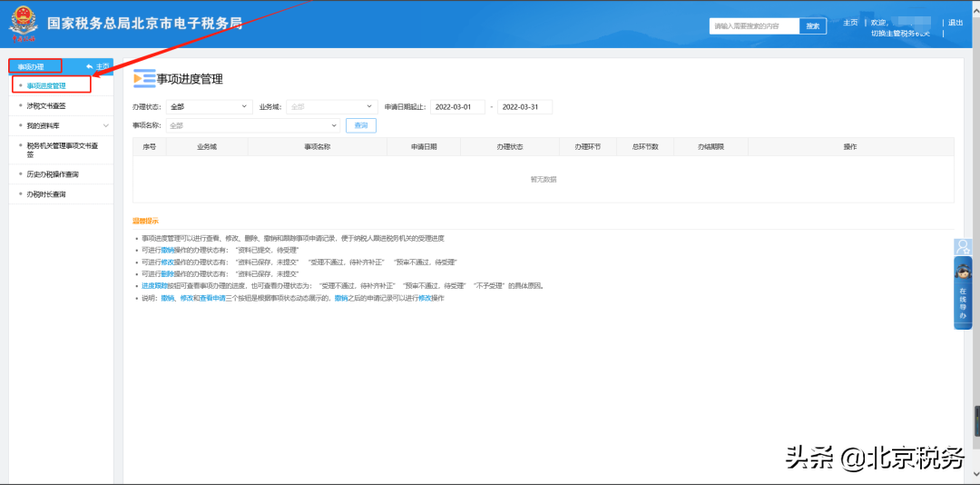Click 主页 link in top header
The image size is (980, 485).
point(850,23)
